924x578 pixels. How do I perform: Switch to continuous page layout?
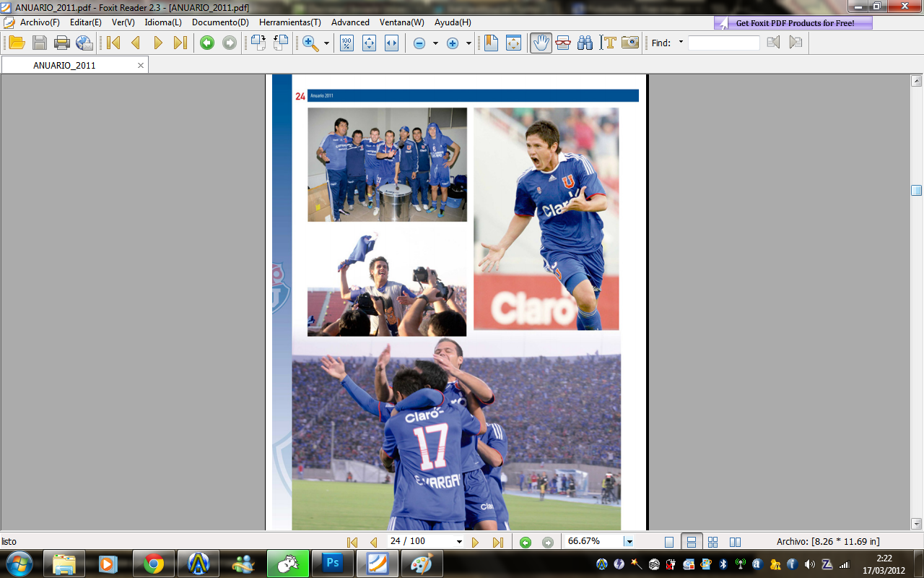[692, 542]
